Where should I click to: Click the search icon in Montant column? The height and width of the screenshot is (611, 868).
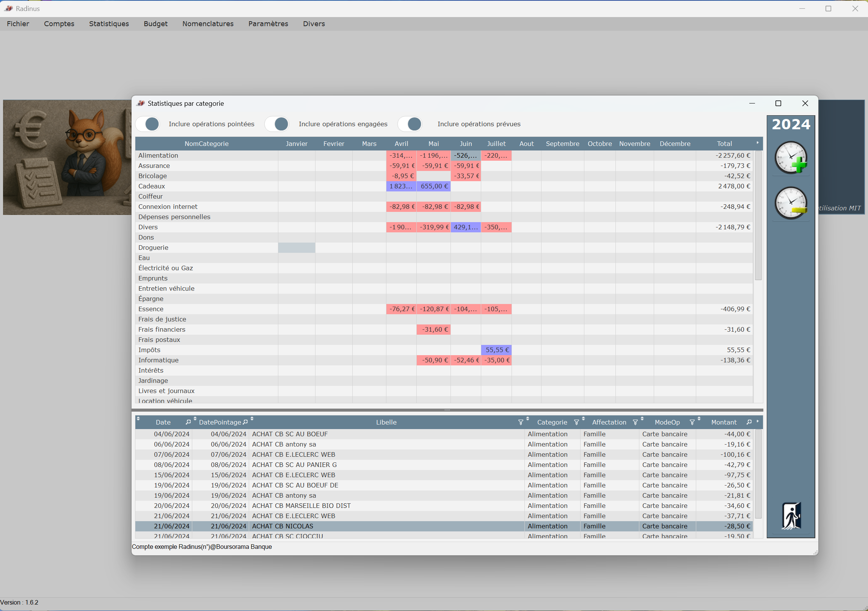point(749,422)
